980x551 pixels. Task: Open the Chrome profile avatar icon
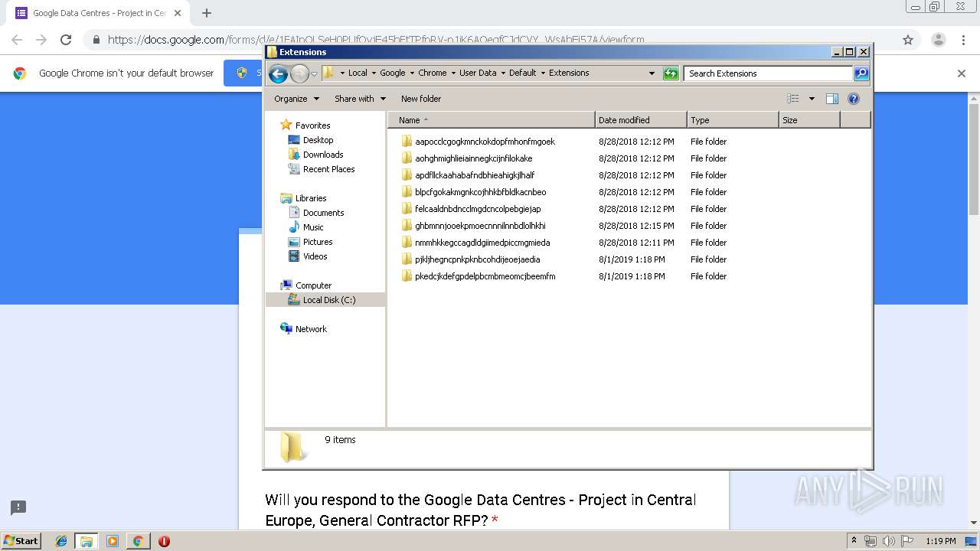coord(938,40)
